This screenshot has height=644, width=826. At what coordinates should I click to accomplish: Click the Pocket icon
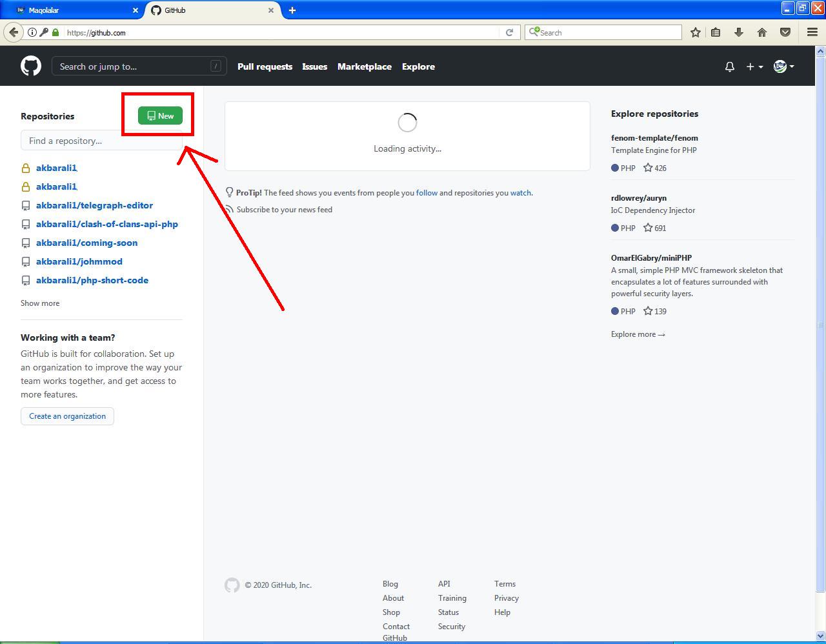[x=785, y=32]
